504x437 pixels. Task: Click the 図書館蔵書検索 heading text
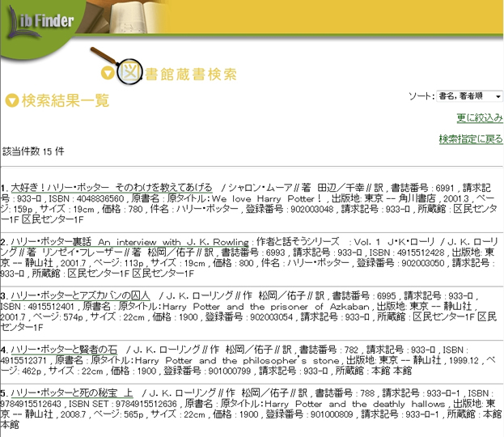point(191,74)
